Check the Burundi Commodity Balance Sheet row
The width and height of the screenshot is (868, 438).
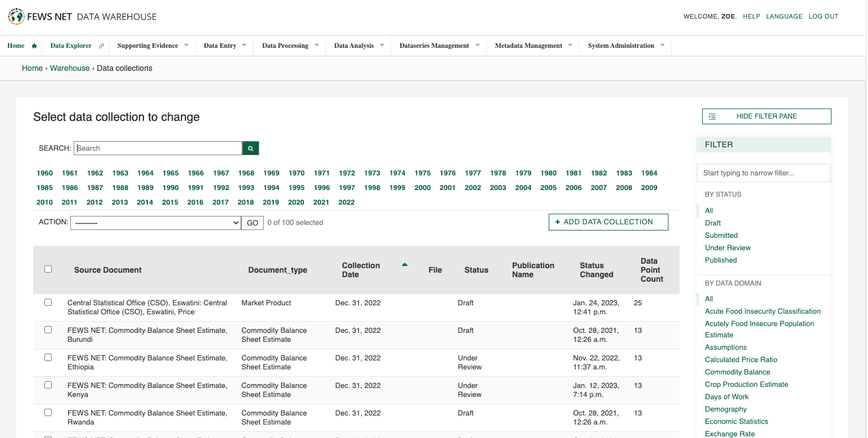tap(48, 330)
